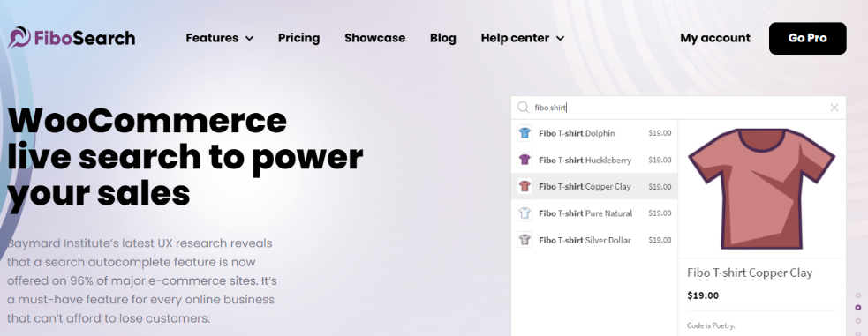
Task: Click the white Pure Natural T-shirt thumbnail
Action: (x=525, y=213)
